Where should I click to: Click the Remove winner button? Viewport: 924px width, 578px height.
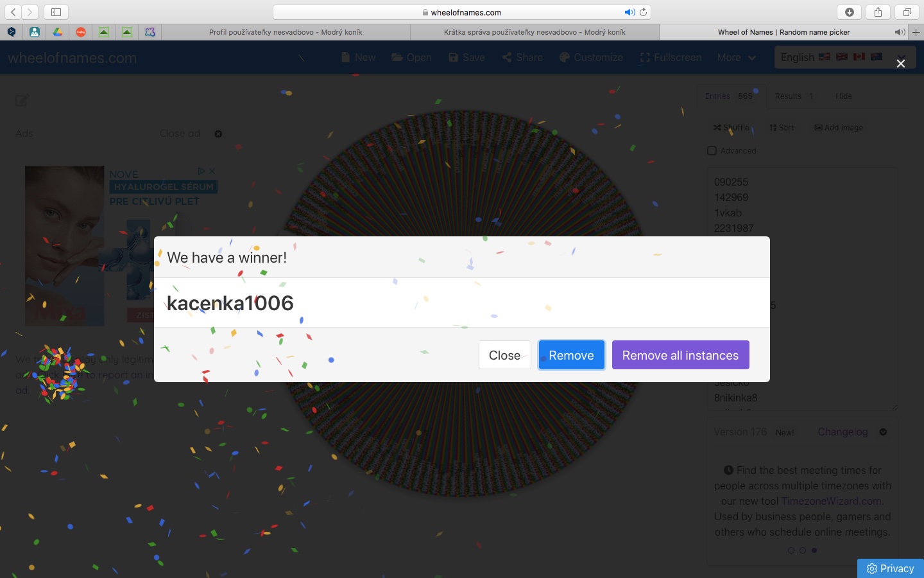click(x=571, y=355)
